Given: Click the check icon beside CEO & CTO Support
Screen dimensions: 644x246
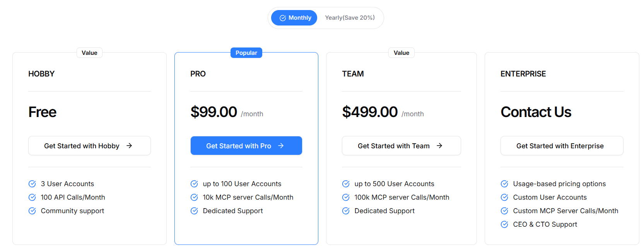Looking at the screenshot, I should (x=504, y=224).
